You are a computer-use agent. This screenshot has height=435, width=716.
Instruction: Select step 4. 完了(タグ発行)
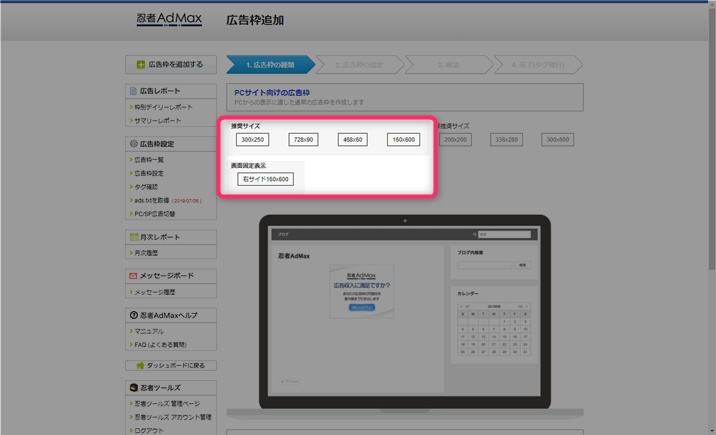538,65
